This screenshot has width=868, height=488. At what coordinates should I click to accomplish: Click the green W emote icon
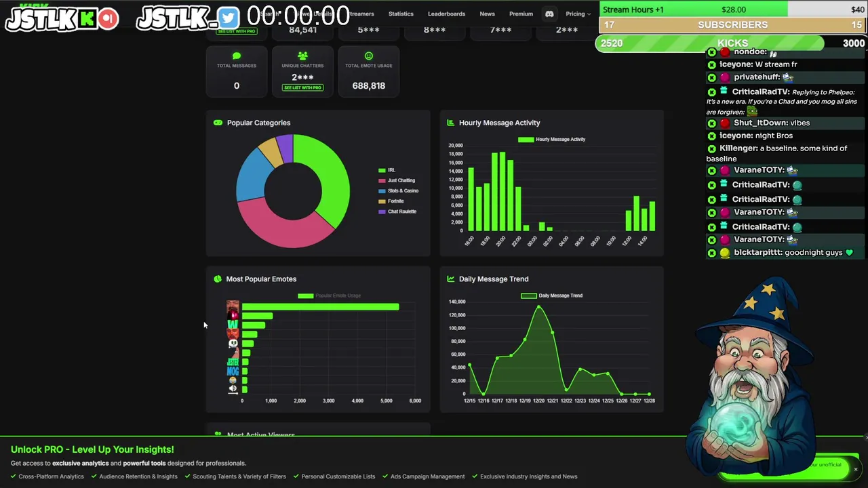pos(233,325)
